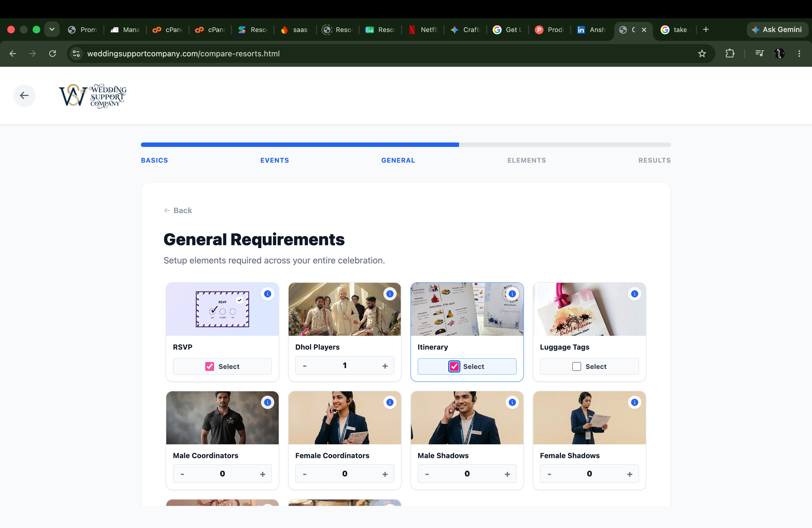Screen dimensions: 812x528
Task: Decrease Dhol Players count
Action: pos(305,366)
